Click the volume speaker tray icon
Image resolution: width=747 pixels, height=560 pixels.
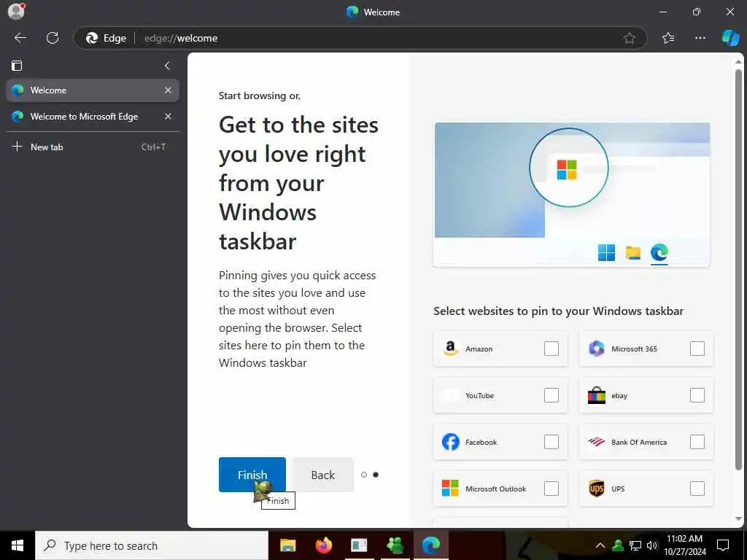click(x=652, y=545)
